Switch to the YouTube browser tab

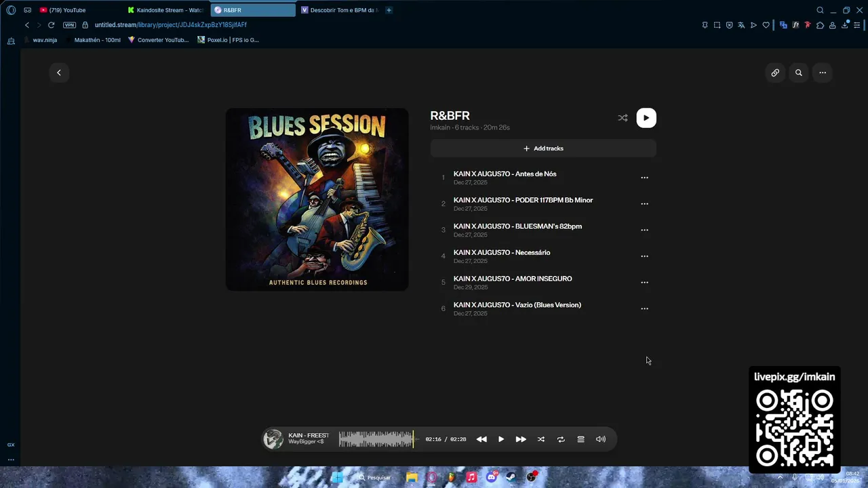(80, 10)
